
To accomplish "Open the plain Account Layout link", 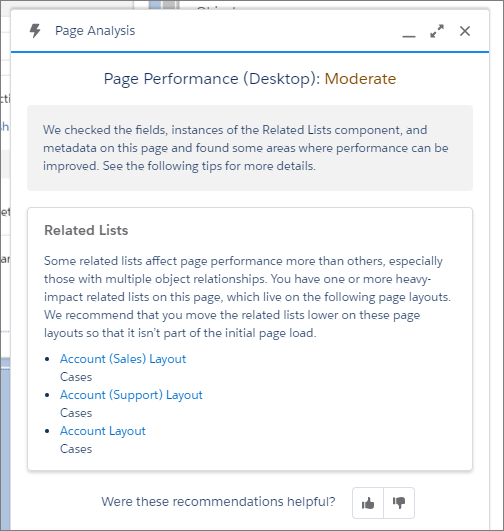I will (x=103, y=431).
